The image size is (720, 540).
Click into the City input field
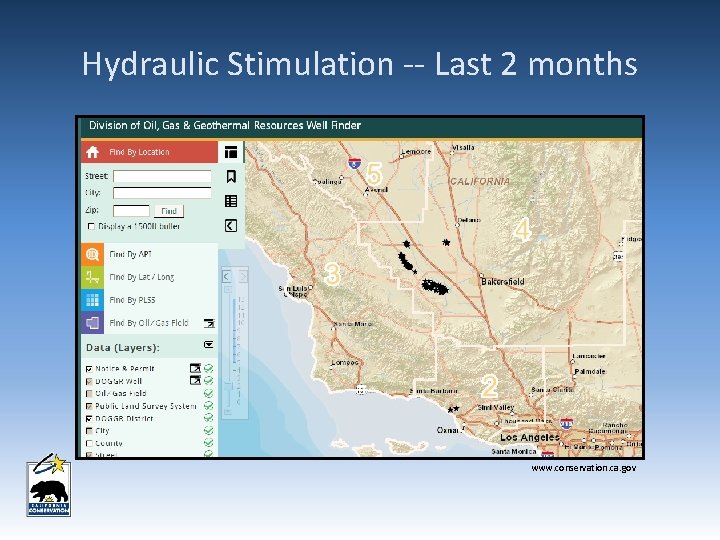pyautogui.click(x=162, y=193)
